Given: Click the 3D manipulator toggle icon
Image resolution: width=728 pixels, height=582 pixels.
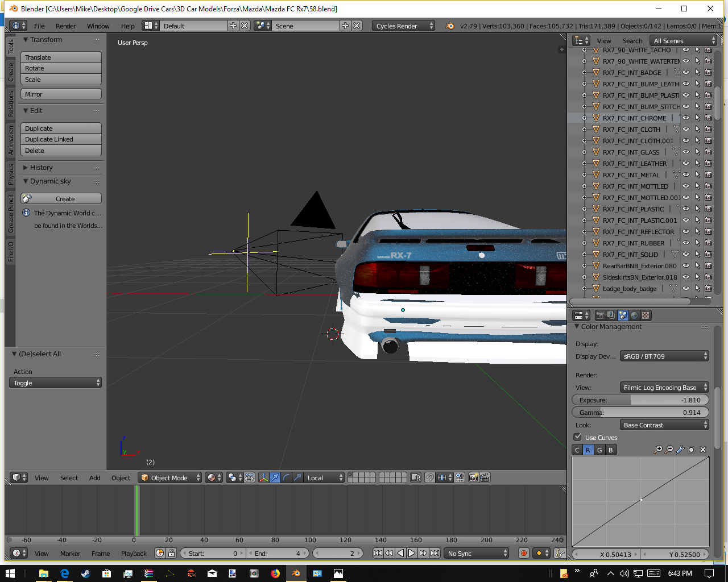Looking at the screenshot, I should [x=264, y=478].
